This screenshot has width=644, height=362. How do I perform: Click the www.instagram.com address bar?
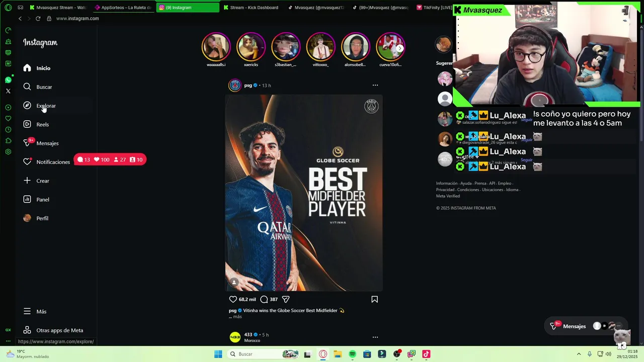click(x=77, y=19)
